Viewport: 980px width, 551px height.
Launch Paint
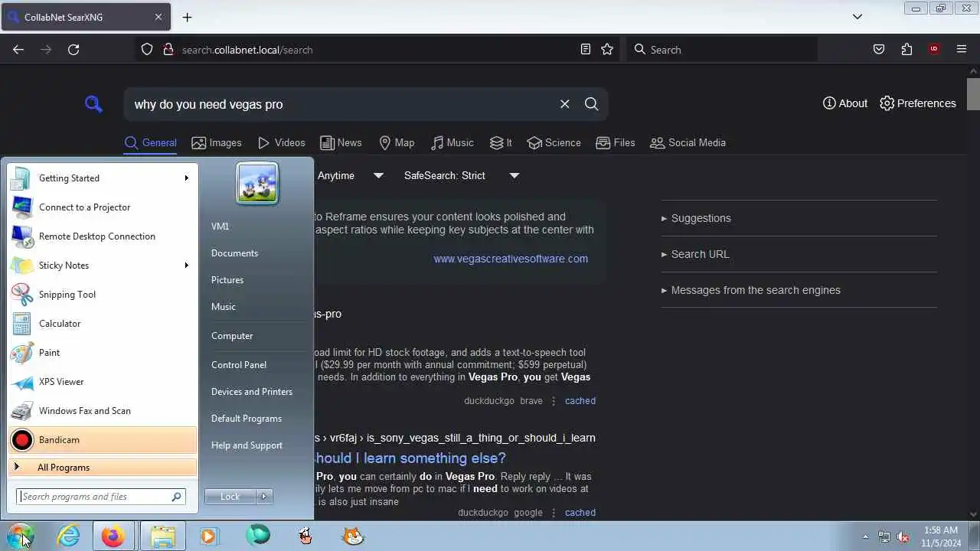(x=102, y=352)
